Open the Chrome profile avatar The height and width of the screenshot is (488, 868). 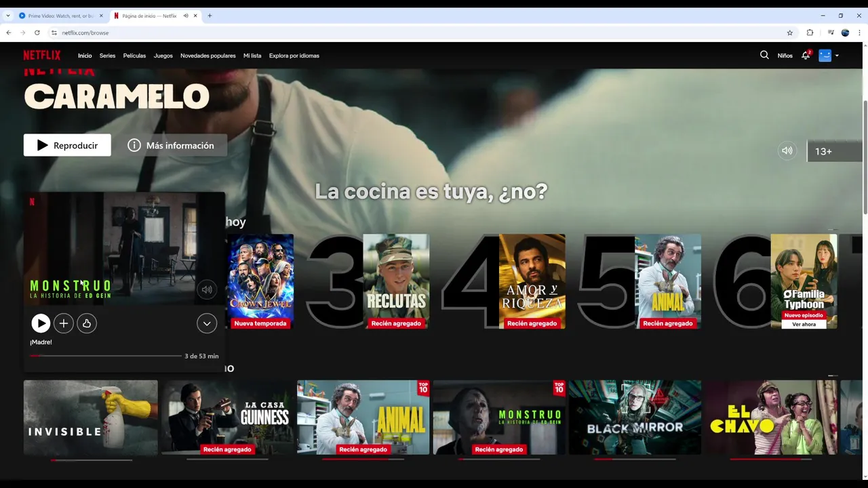[x=845, y=33]
